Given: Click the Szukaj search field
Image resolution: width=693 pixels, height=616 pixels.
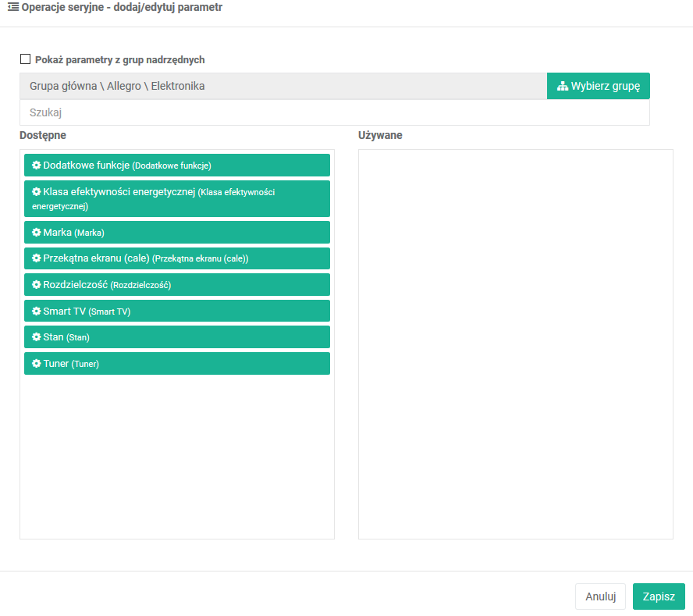Looking at the screenshot, I should coord(334,112).
